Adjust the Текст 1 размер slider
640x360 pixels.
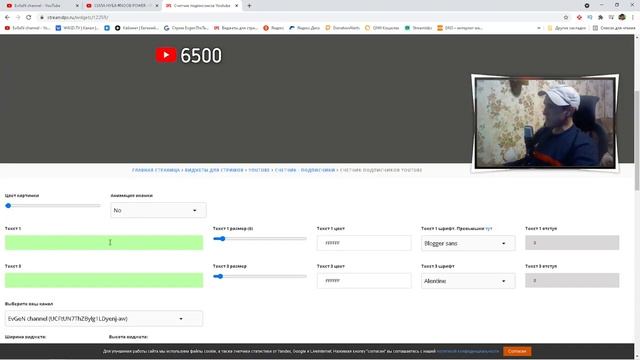point(260,239)
